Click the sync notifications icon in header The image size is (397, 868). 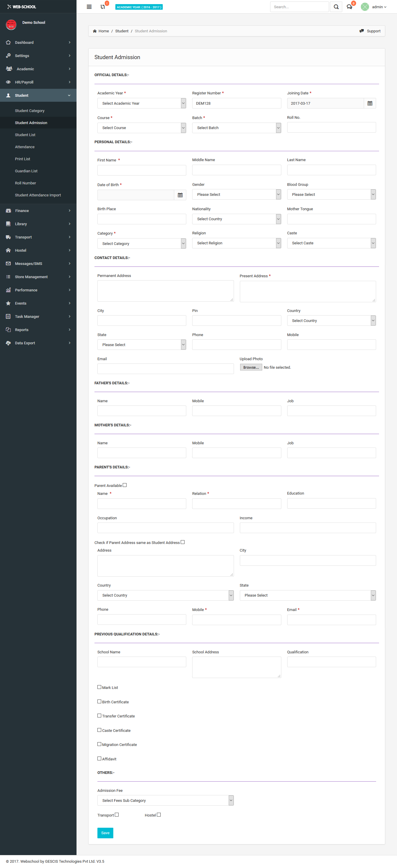tap(103, 7)
